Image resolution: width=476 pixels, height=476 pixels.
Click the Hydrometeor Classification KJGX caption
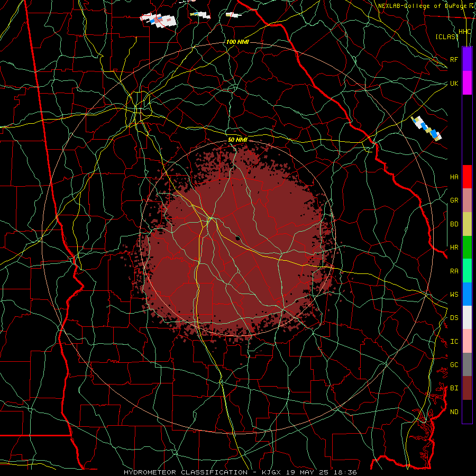pyautogui.click(x=240, y=472)
